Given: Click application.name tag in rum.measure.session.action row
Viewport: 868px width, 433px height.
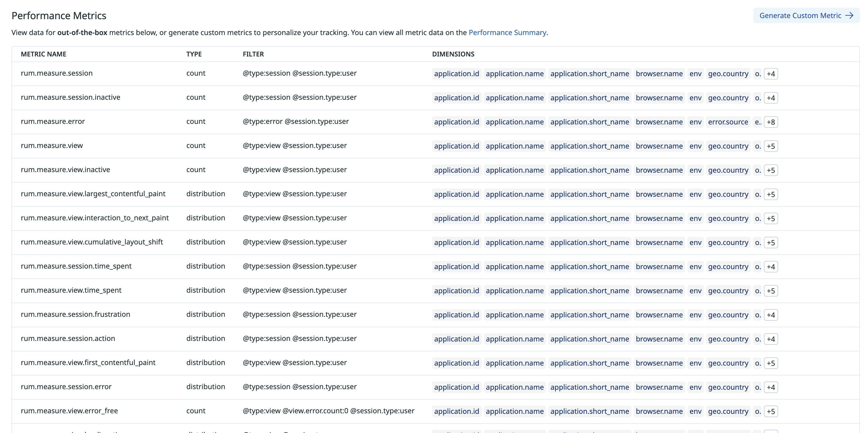Looking at the screenshot, I should coord(515,339).
